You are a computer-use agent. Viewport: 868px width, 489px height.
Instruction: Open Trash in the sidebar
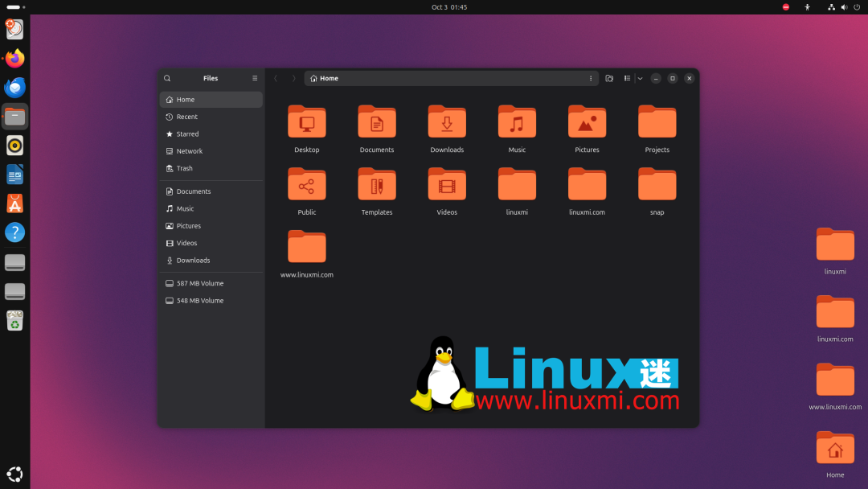(x=211, y=168)
